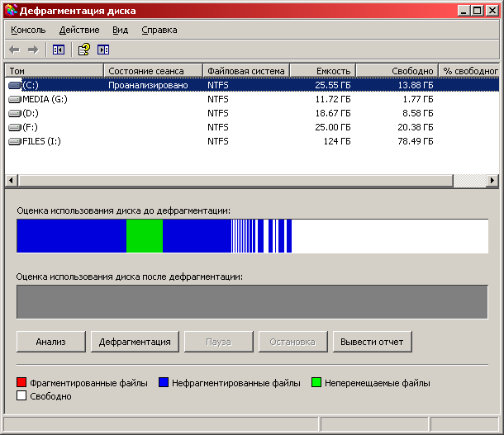This screenshot has width=504, height=435.
Task: Click the Back arrow toolbar icon
Action: pos(14,50)
